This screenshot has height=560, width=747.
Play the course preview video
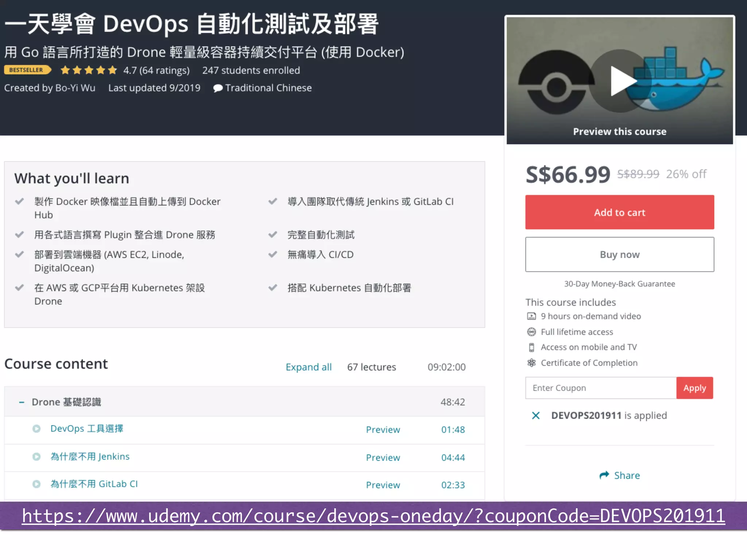(620, 81)
